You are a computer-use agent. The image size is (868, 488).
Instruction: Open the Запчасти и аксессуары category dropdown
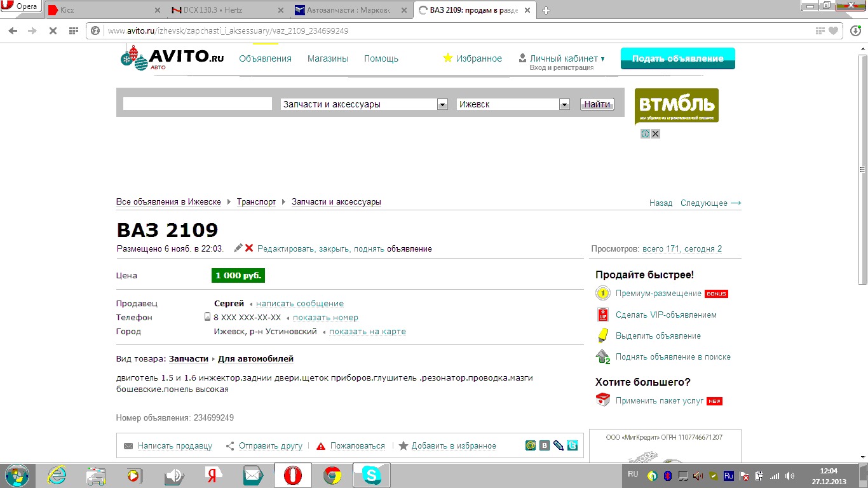(365, 104)
